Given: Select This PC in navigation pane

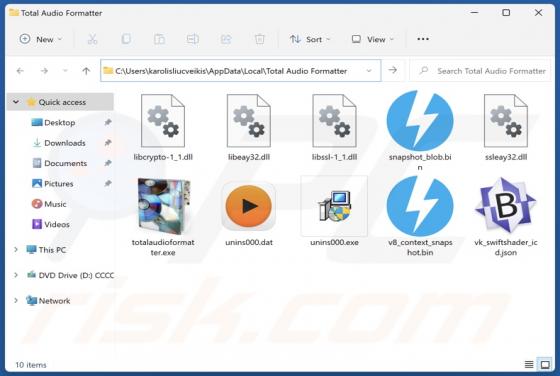Looking at the screenshot, I should [46, 250].
